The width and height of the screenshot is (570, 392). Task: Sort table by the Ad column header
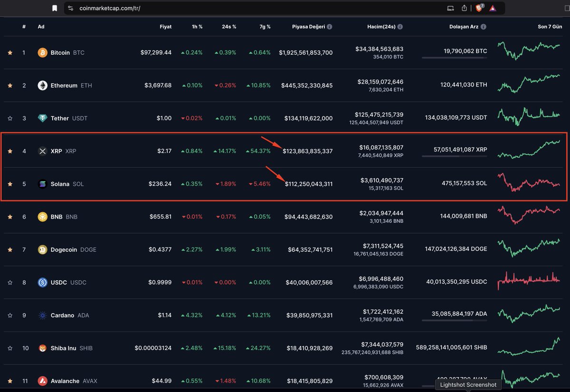[41, 27]
